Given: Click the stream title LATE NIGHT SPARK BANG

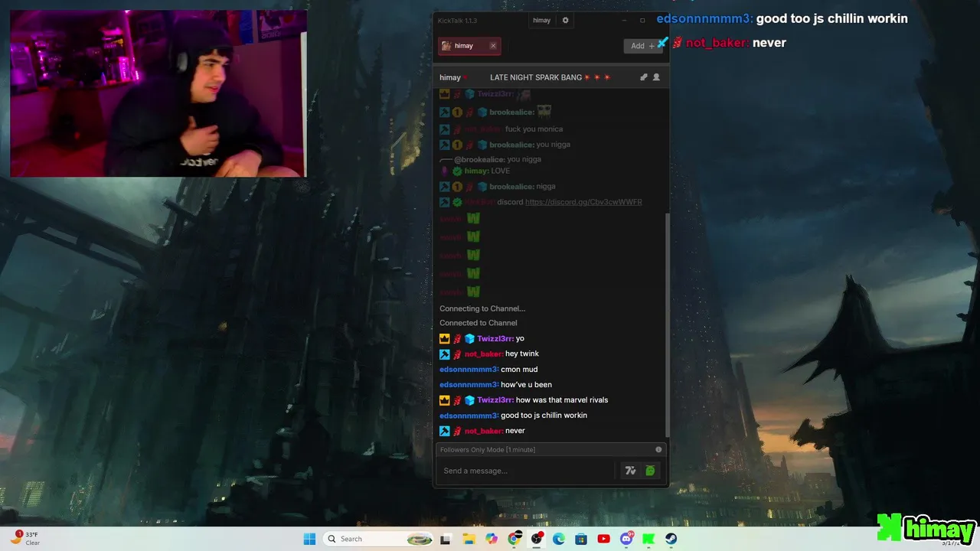Looking at the screenshot, I should click(x=550, y=77).
